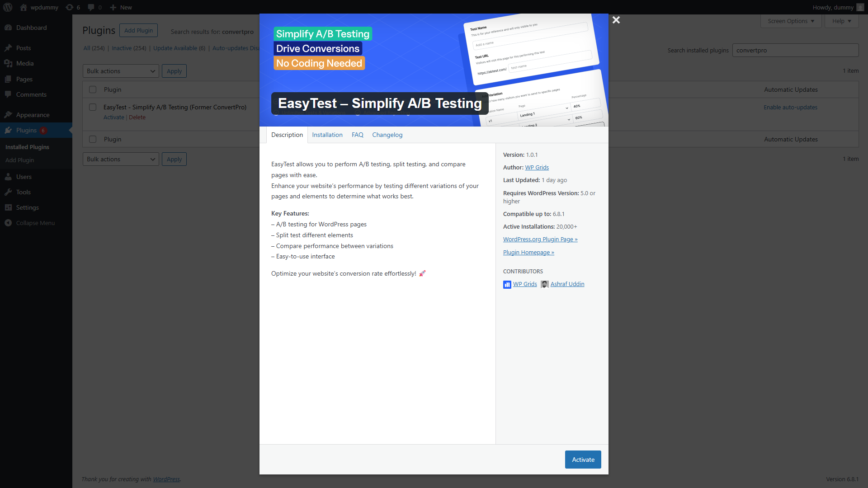The image size is (868, 488).
Task: Filter plugins by All (254)
Action: coord(94,48)
